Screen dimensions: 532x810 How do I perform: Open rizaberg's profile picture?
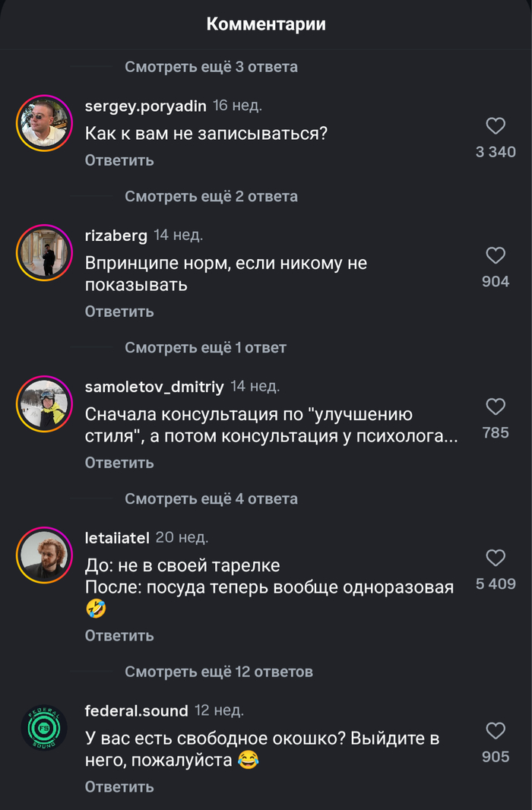pos(43,252)
